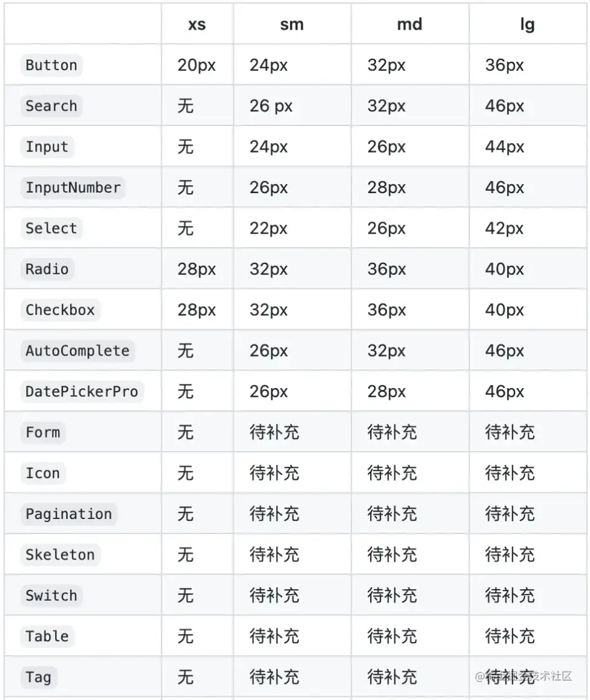Image resolution: width=590 pixels, height=700 pixels.
Task: Click the Search component label
Action: (x=51, y=106)
